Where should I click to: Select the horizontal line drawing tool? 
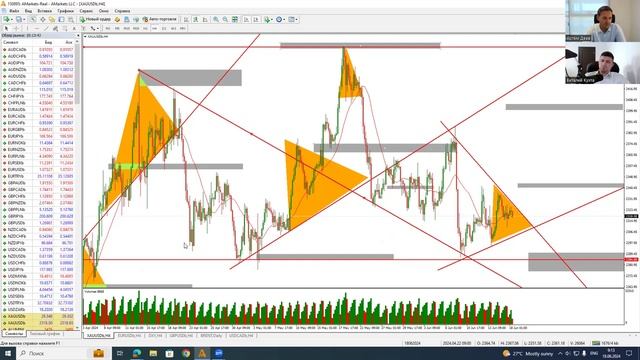point(36,28)
